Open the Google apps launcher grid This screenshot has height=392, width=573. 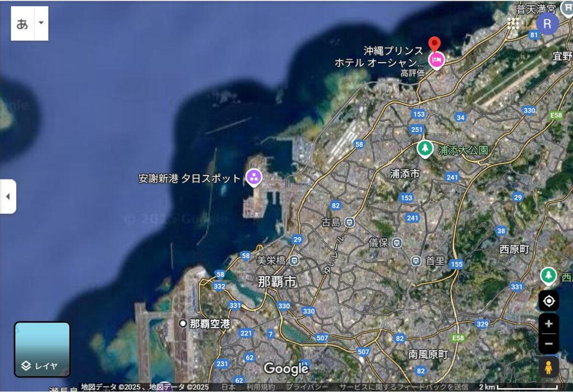(x=514, y=23)
